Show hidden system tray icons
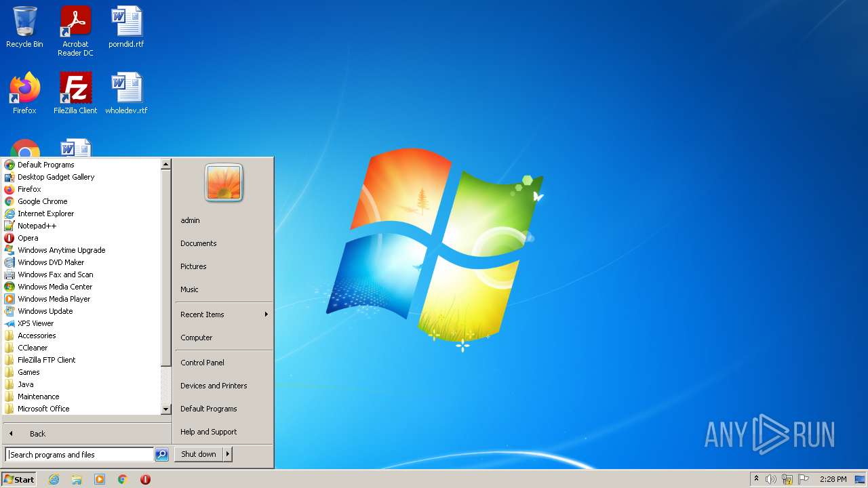Screen dimensions: 868x488 coord(756,479)
